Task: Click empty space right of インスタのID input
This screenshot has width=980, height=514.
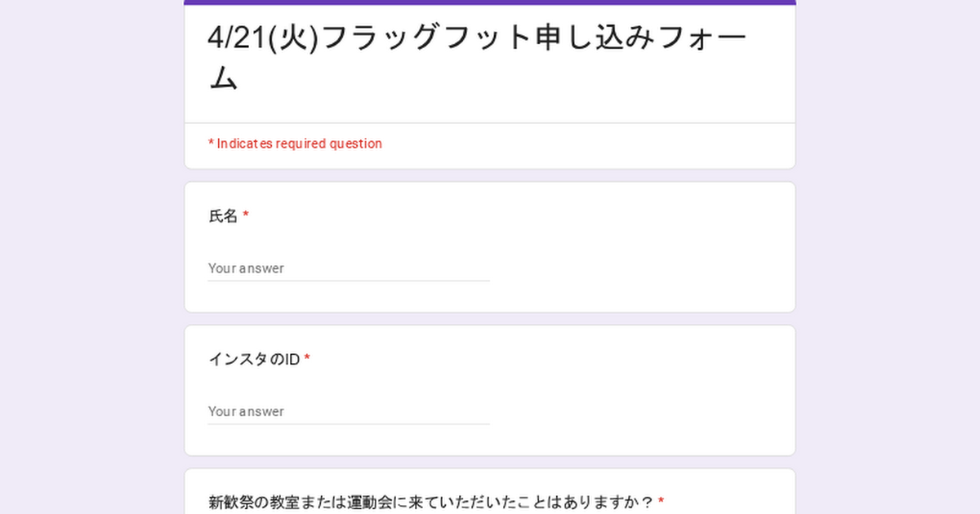Action: coord(637,411)
